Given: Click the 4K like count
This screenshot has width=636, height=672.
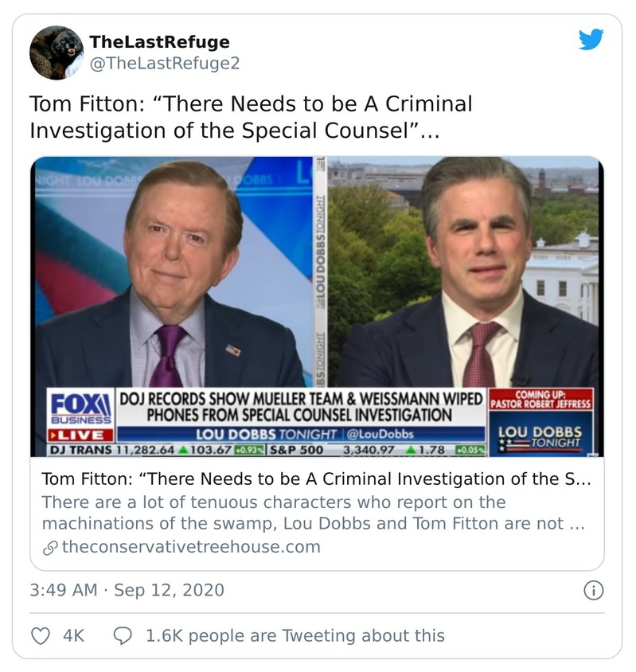Looking at the screenshot, I should coord(73,635).
